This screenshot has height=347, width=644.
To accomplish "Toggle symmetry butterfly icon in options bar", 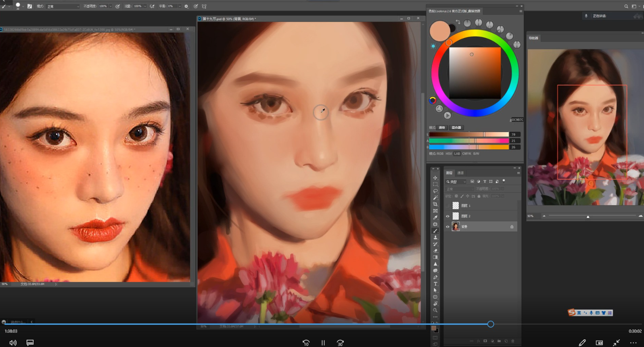I will (204, 6).
